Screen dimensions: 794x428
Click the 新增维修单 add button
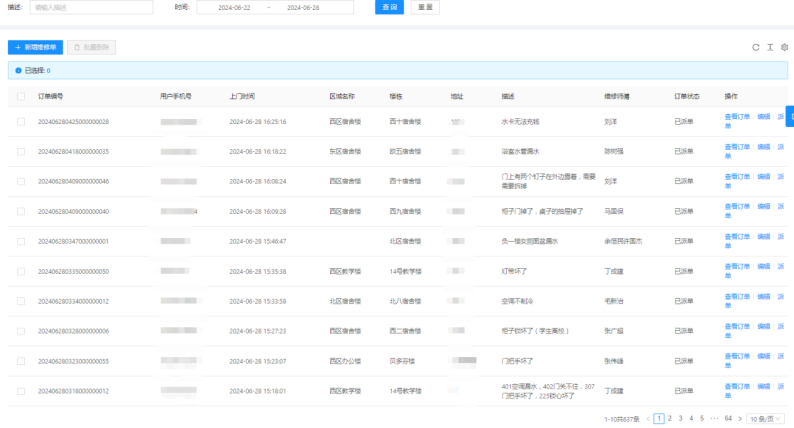[x=35, y=47]
